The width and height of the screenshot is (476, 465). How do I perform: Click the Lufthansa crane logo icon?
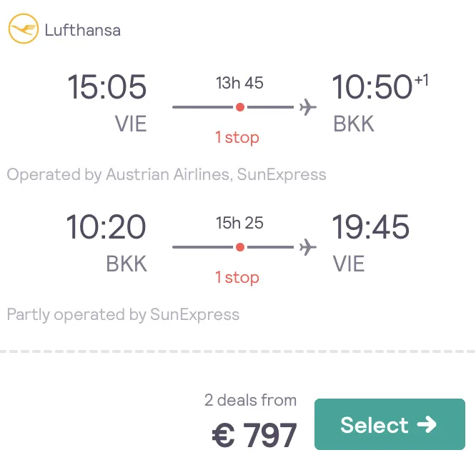(x=24, y=29)
